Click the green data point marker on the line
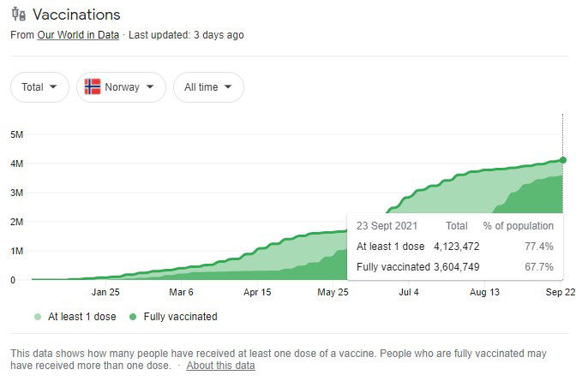 coord(563,159)
